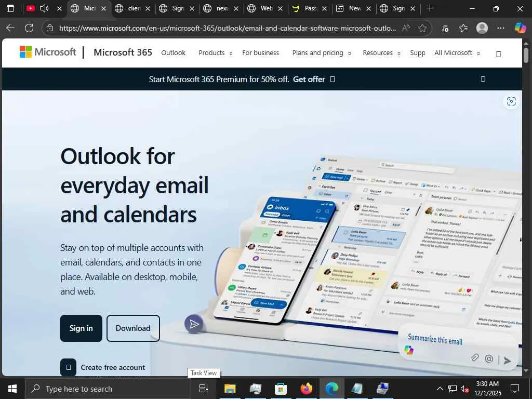This screenshot has height=399, width=532.
Task: Click the Sign in button
Action: 81,328
